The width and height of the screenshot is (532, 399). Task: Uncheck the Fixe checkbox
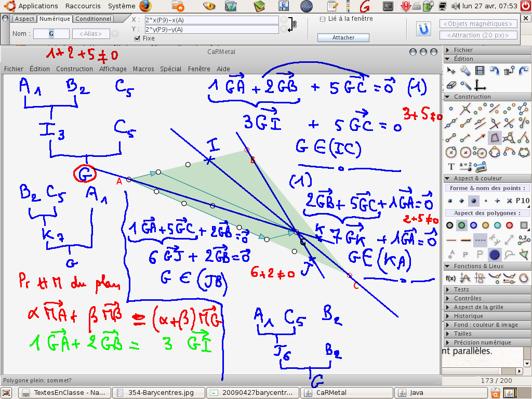pos(137,38)
